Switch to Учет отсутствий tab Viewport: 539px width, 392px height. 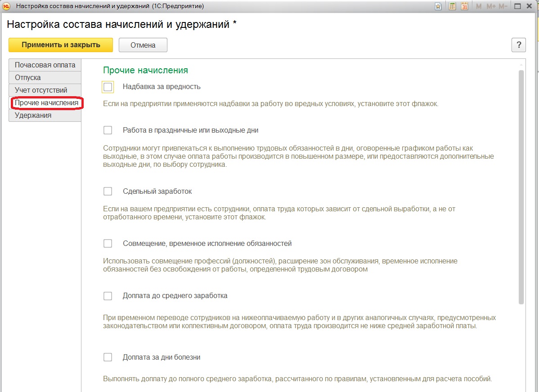pyautogui.click(x=45, y=90)
